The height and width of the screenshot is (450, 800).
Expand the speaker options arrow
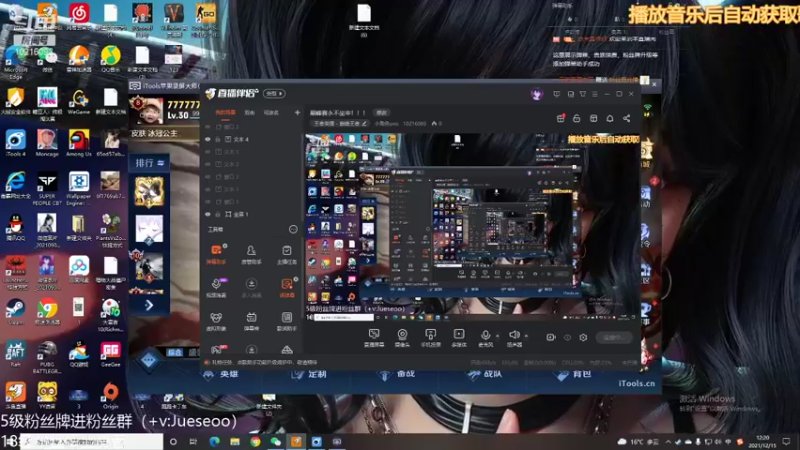[526, 336]
